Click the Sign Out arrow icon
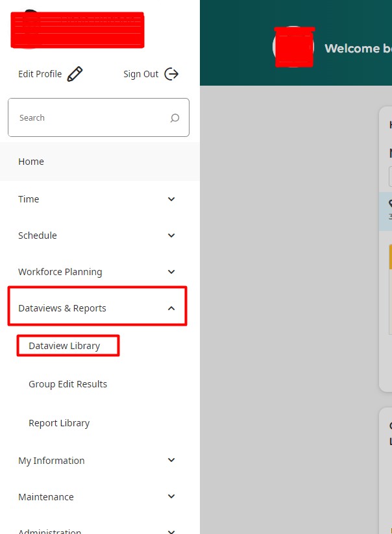This screenshot has width=392, height=534. point(171,74)
